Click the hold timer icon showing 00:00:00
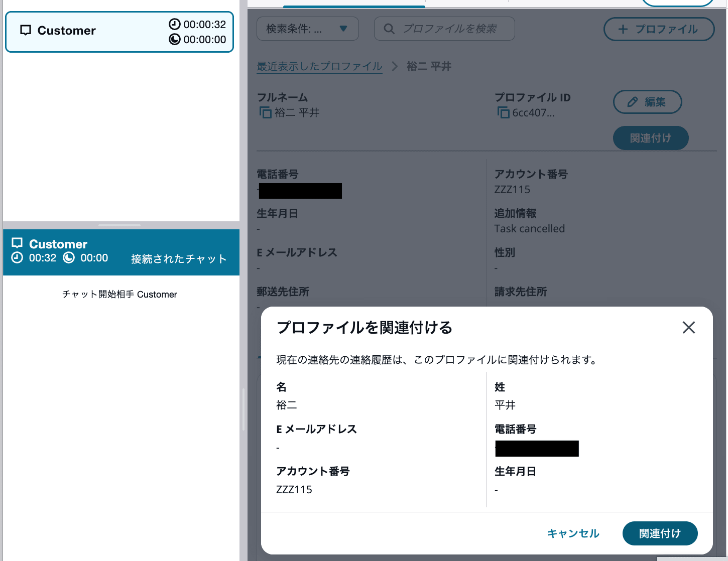 click(x=174, y=40)
